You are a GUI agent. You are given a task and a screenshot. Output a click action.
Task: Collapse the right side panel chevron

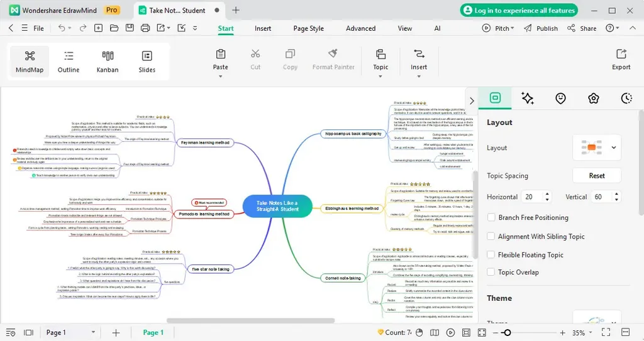pyautogui.click(x=472, y=100)
